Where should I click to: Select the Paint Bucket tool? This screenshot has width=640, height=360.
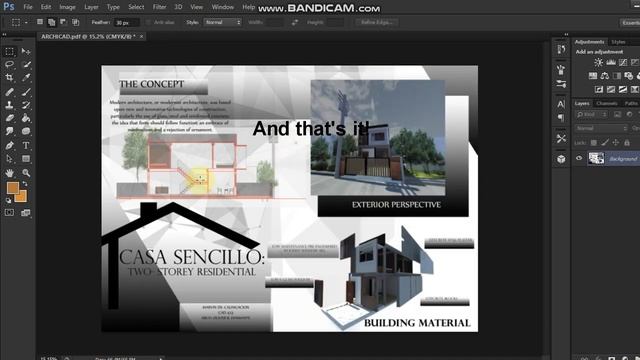[x=26, y=118]
